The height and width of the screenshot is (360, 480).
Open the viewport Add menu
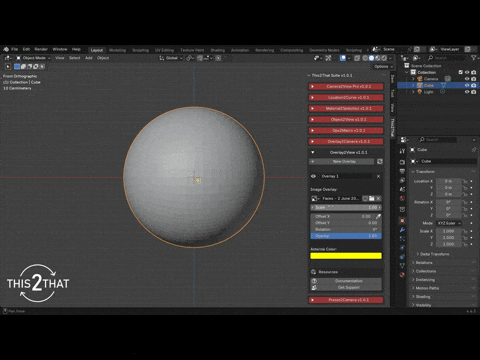89,58
